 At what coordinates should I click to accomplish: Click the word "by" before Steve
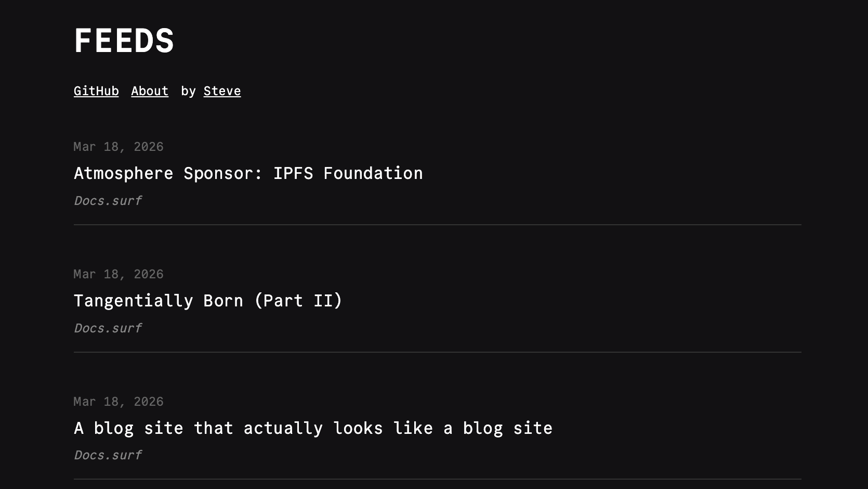tap(188, 91)
